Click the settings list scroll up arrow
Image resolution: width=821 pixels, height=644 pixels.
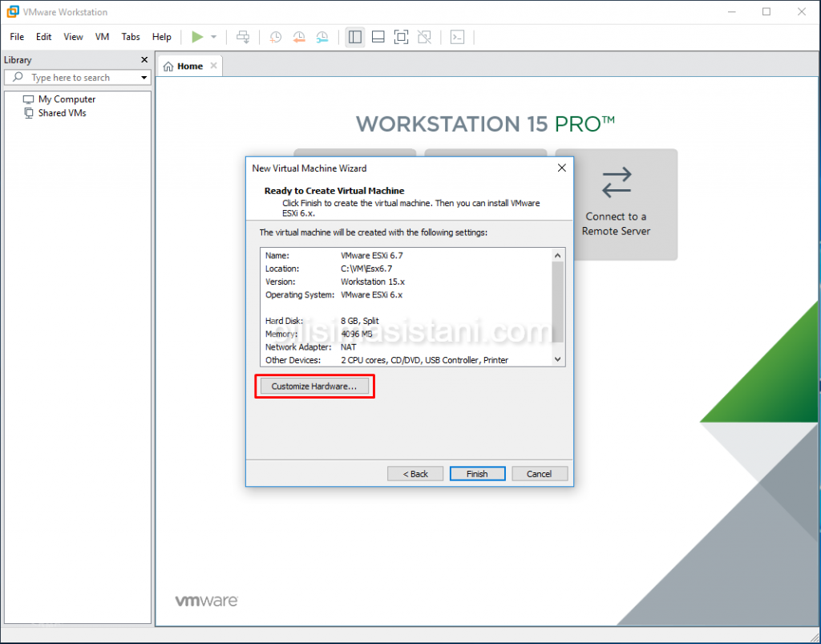click(x=558, y=255)
